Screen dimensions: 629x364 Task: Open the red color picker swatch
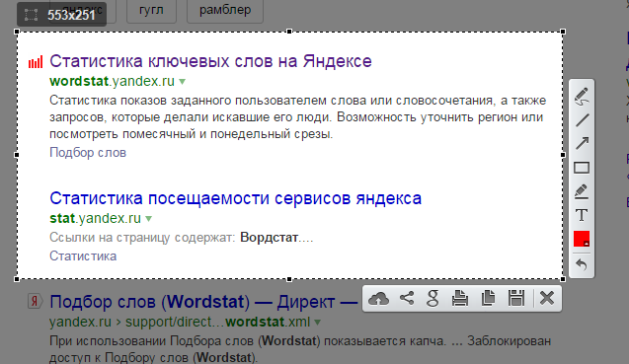coord(582,239)
